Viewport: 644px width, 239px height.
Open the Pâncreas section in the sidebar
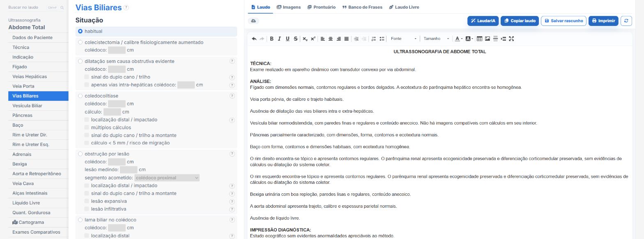(38, 115)
